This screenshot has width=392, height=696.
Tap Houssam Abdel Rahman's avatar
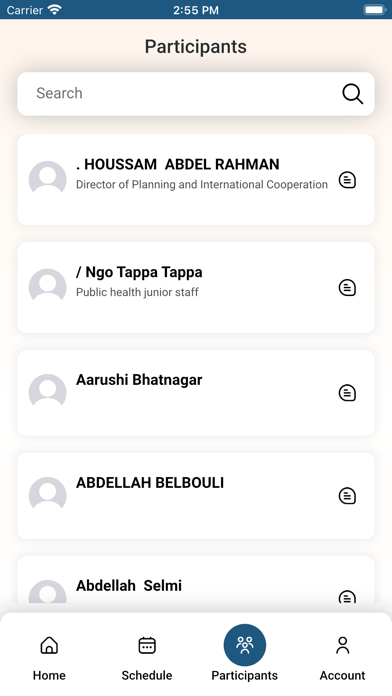click(x=48, y=178)
